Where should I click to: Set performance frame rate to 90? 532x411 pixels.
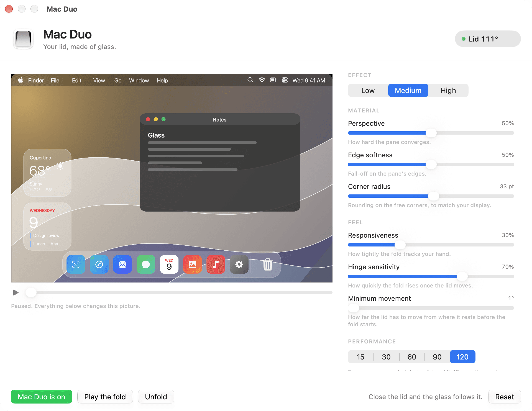(x=437, y=357)
